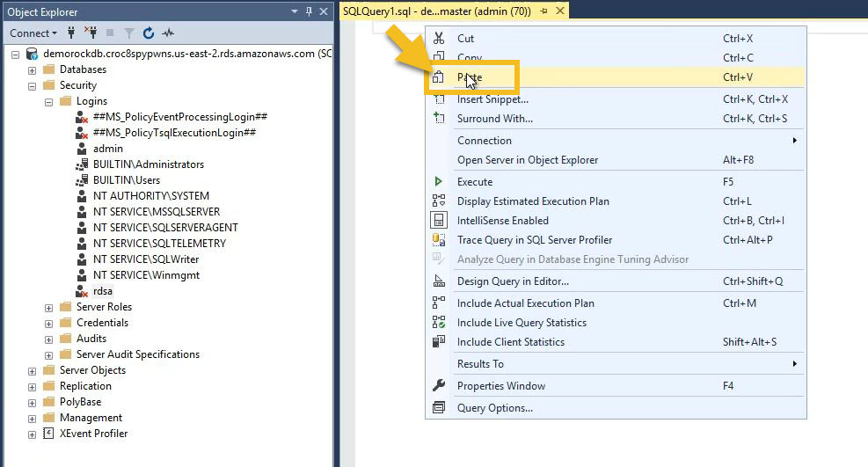
Task: Toggle Include Live Query Statistics
Action: (x=616, y=323)
